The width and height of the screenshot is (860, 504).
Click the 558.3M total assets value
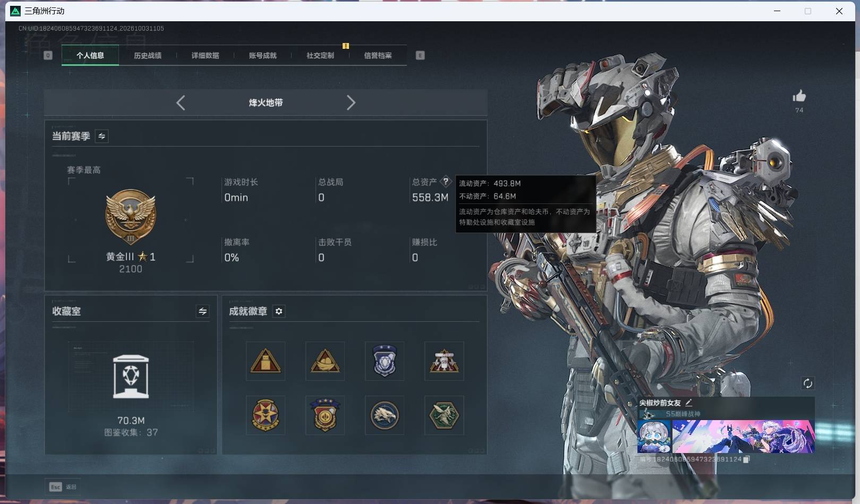(430, 198)
